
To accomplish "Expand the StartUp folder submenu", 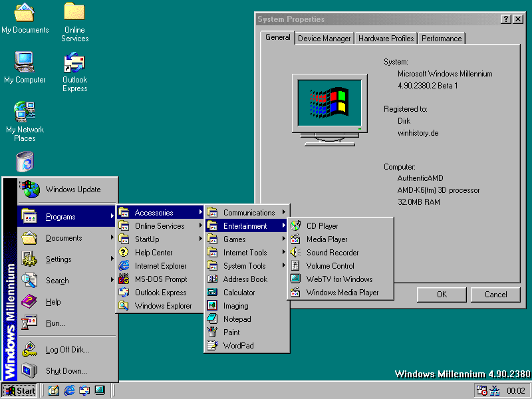I will tap(160, 239).
